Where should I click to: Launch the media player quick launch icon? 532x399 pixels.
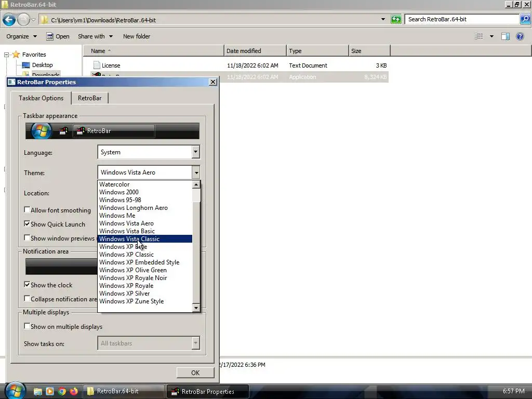coord(50,391)
